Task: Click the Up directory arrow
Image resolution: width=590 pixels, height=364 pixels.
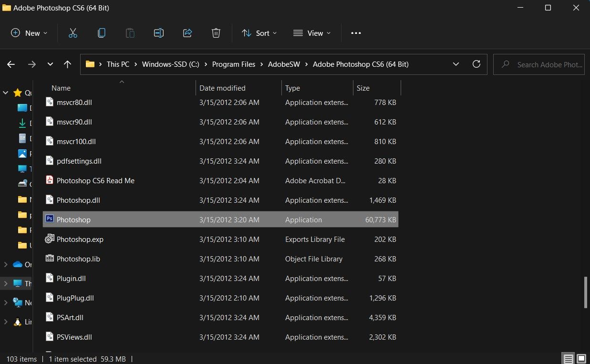Action: click(67, 64)
